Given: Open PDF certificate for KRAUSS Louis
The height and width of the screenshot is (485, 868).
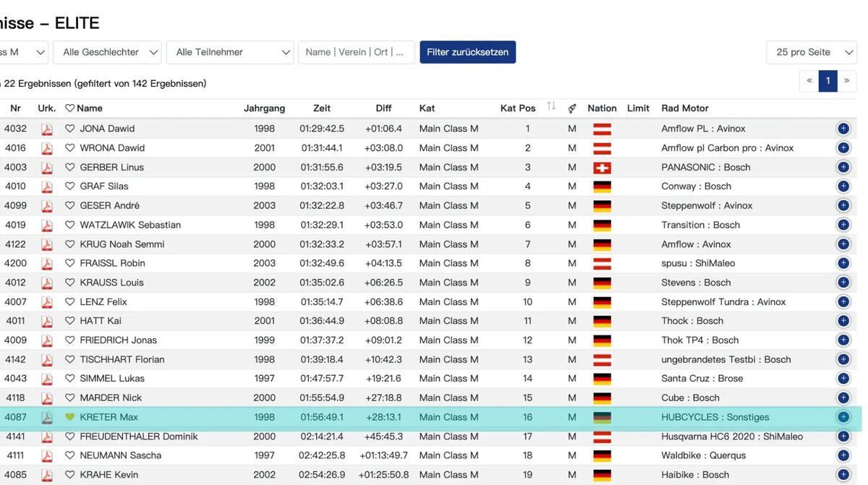Looking at the screenshot, I should pos(47,283).
